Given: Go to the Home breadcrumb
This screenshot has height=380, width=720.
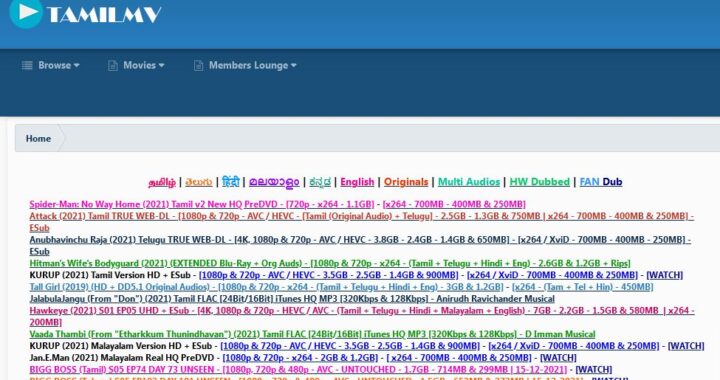Looking at the screenshot, I should point(38,138).
